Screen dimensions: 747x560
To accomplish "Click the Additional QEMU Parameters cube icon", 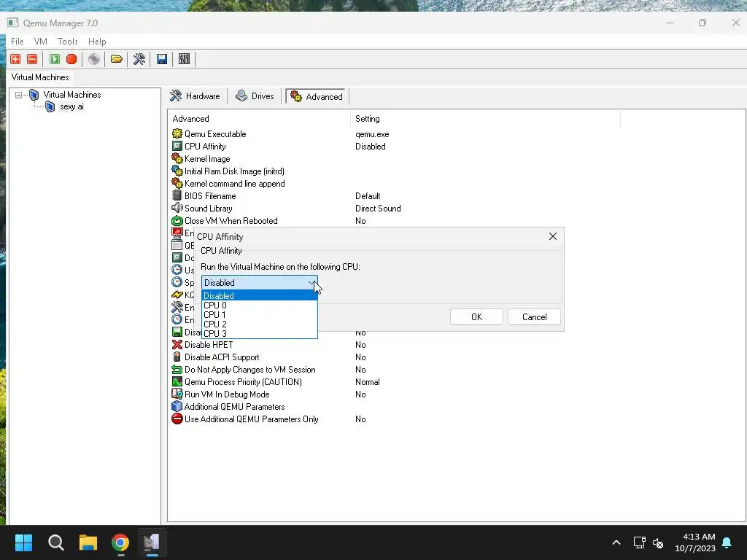I will point(177,406).
